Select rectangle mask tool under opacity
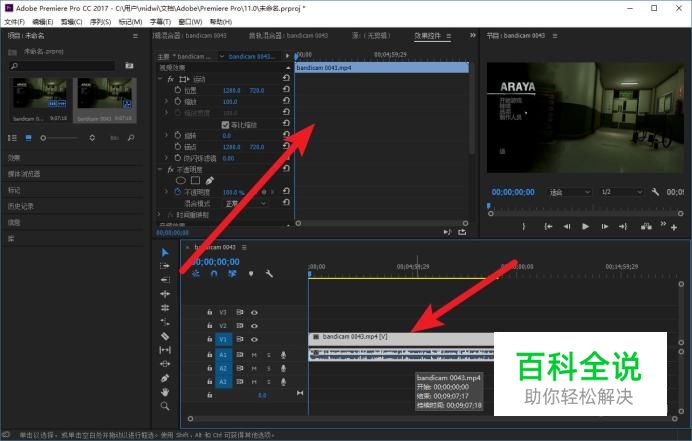 click(x=195, y=180)
